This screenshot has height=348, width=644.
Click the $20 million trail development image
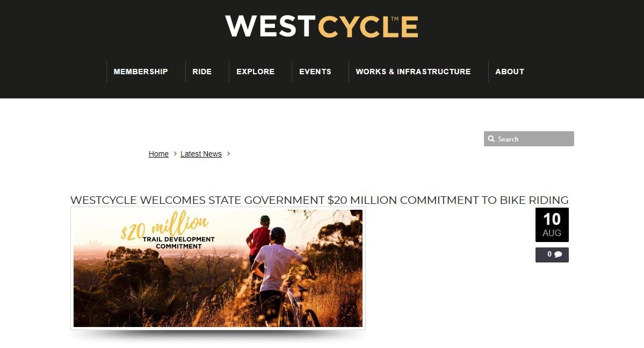tap(218, 268)
